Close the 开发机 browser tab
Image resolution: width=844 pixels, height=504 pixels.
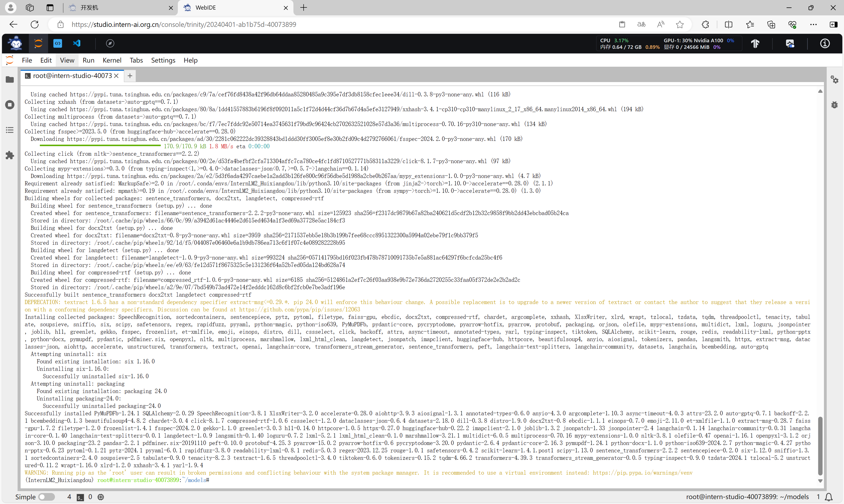tap(171, 8)
